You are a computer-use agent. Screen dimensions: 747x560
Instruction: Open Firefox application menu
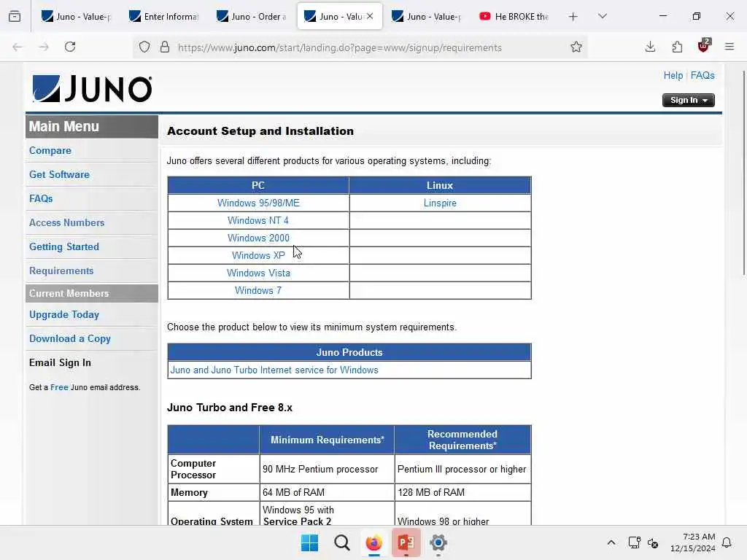point(729,47)
